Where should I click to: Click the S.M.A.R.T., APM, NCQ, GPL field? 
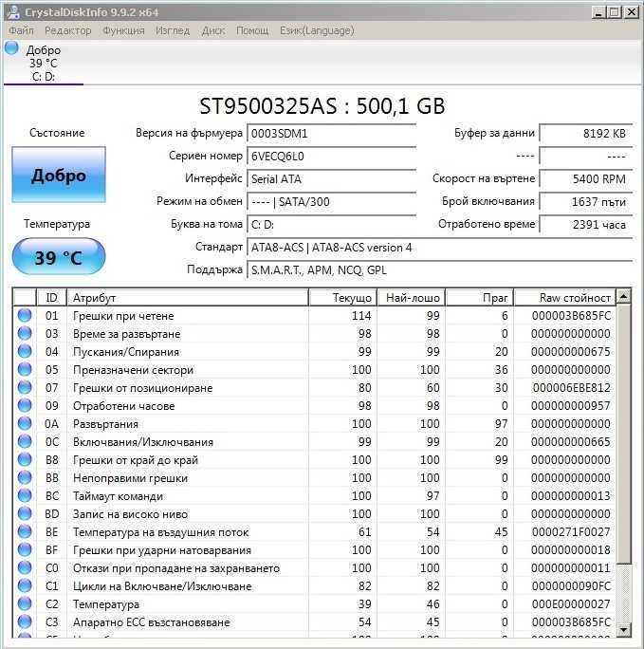[x=440, y=269]
